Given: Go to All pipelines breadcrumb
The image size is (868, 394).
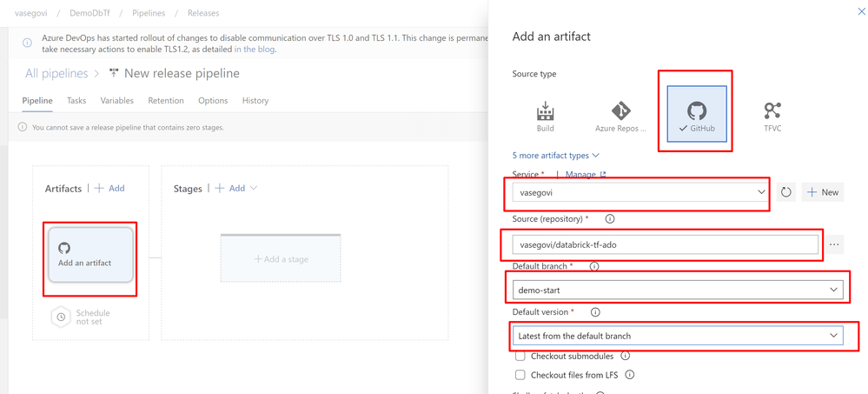Looking at the screenshot, I should (56, 73).
